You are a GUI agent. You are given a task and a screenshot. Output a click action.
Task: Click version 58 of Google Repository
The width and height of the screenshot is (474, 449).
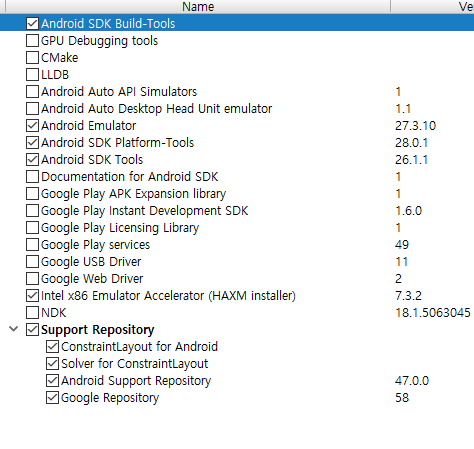[x=402, y=398]
